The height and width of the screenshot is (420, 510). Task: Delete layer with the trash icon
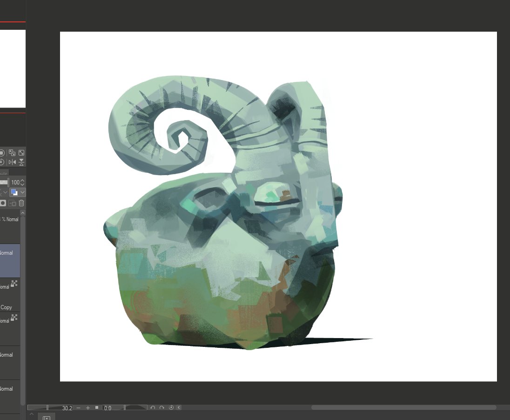pyautogui.click(x=21, y=203)
